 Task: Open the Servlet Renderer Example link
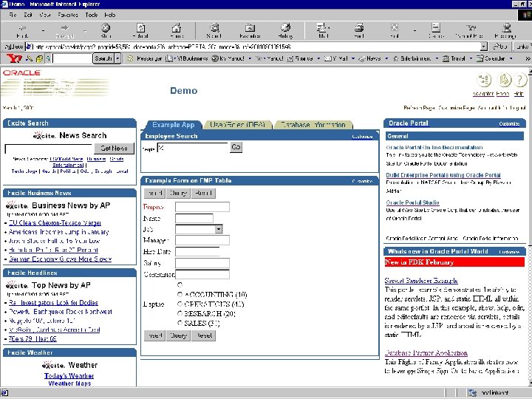[421, 281]
